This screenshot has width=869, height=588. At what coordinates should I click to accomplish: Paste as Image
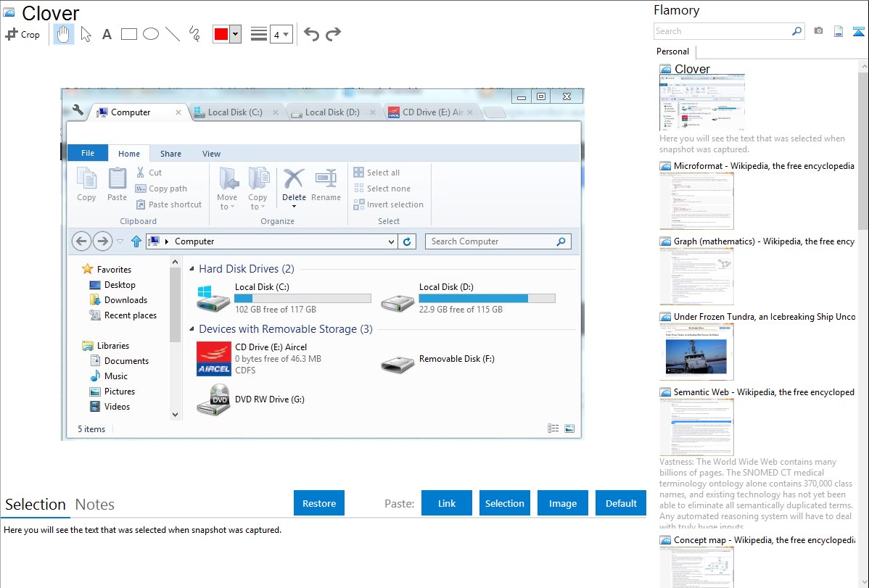[562, 503]
